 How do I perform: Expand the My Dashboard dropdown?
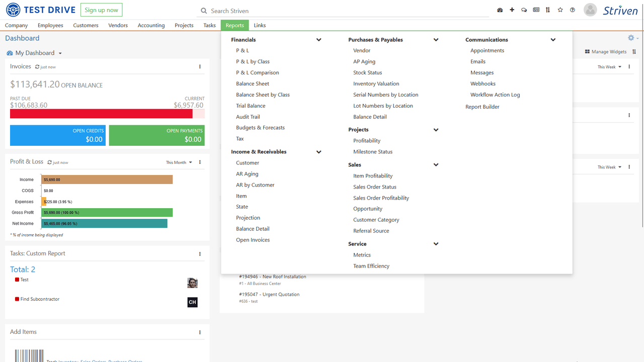pyautogui.click(x=60, y=53)
